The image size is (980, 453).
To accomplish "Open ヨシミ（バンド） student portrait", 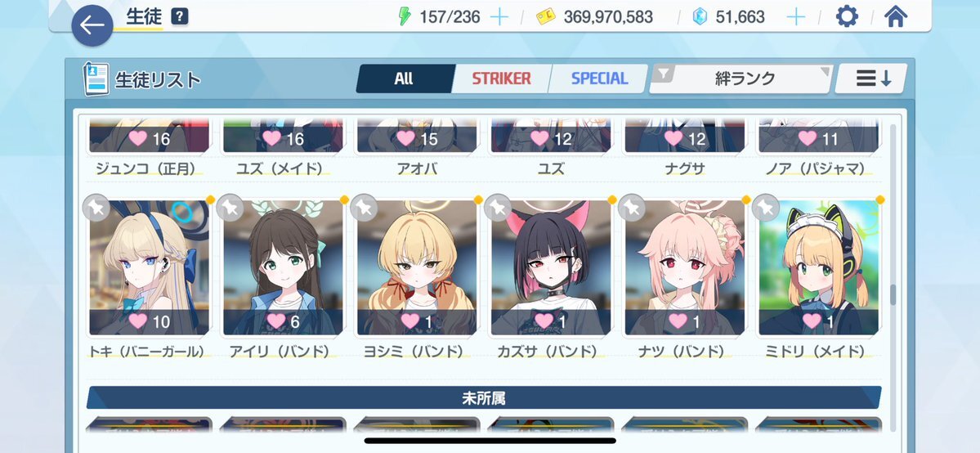I will (417, 268).
